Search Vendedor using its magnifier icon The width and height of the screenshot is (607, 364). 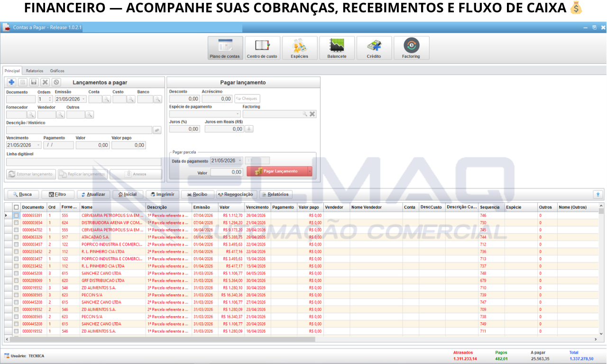61,115
